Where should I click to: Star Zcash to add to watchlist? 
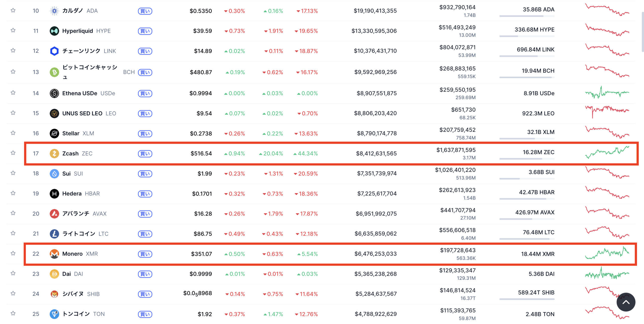pos(13,153)
